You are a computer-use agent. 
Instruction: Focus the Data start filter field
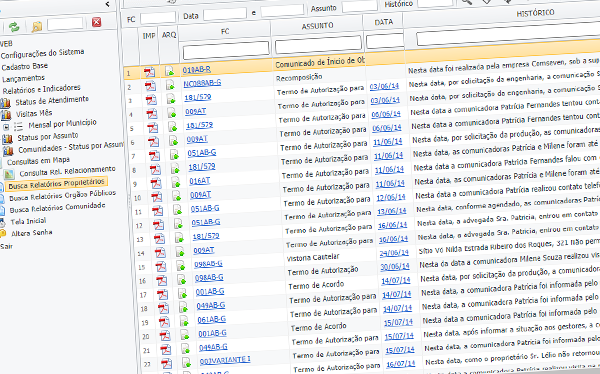coord(225,14)
